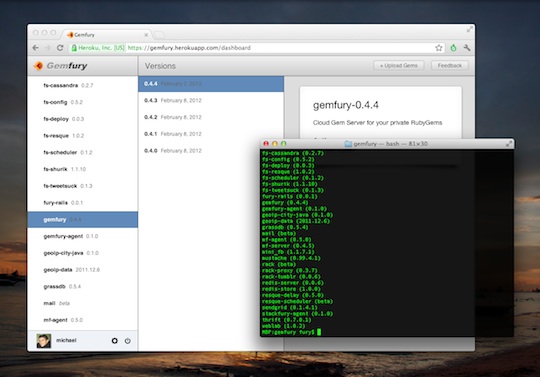Select the highlighted gemfury 0.4.4 gem

click(x=83, y=219)
